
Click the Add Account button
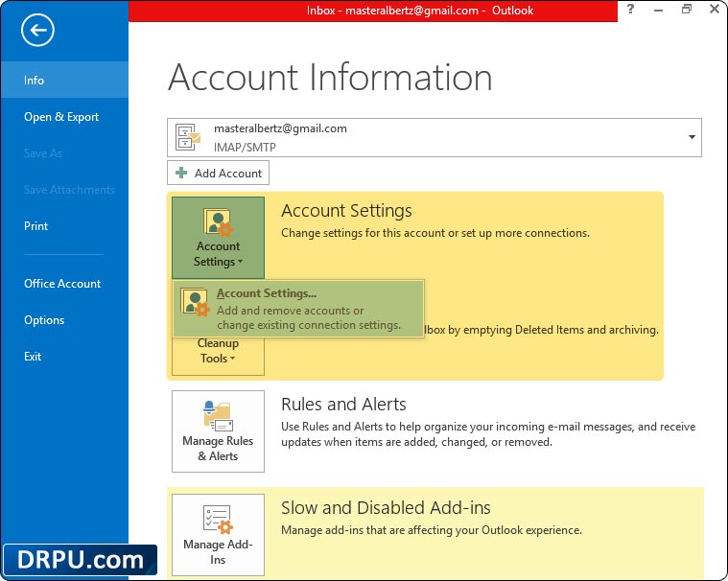[219, 173]
